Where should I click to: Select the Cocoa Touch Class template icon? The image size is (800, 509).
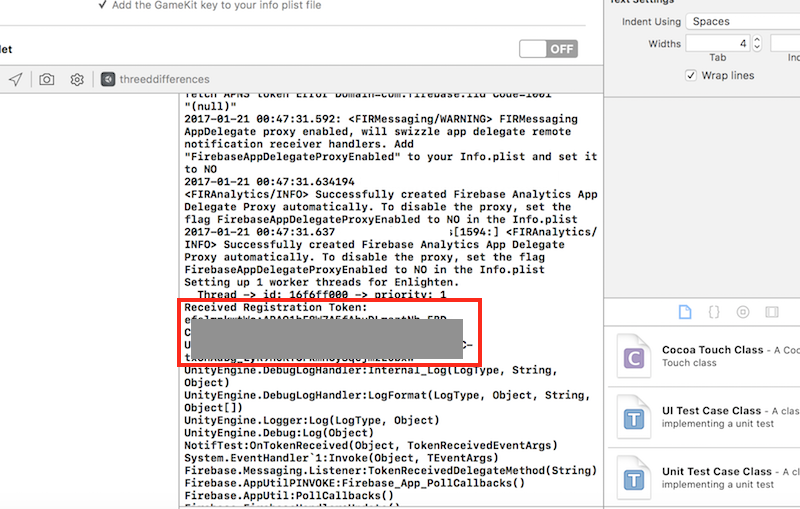pyautogui.click(x=634, y=356)
